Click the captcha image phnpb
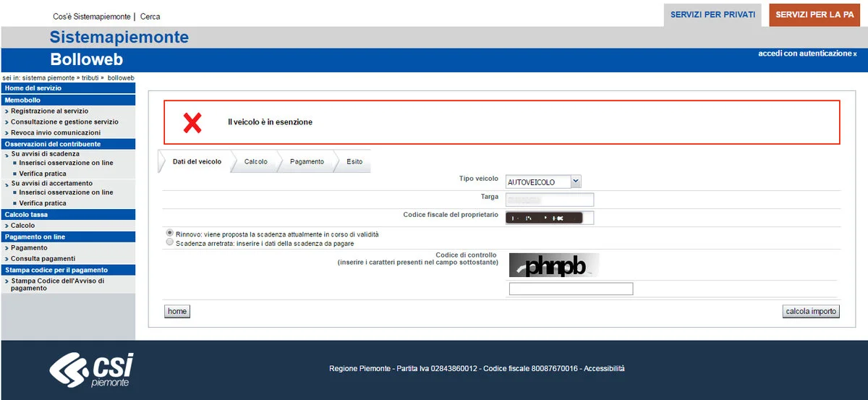868x400 pixels. [x=554, y=265]
